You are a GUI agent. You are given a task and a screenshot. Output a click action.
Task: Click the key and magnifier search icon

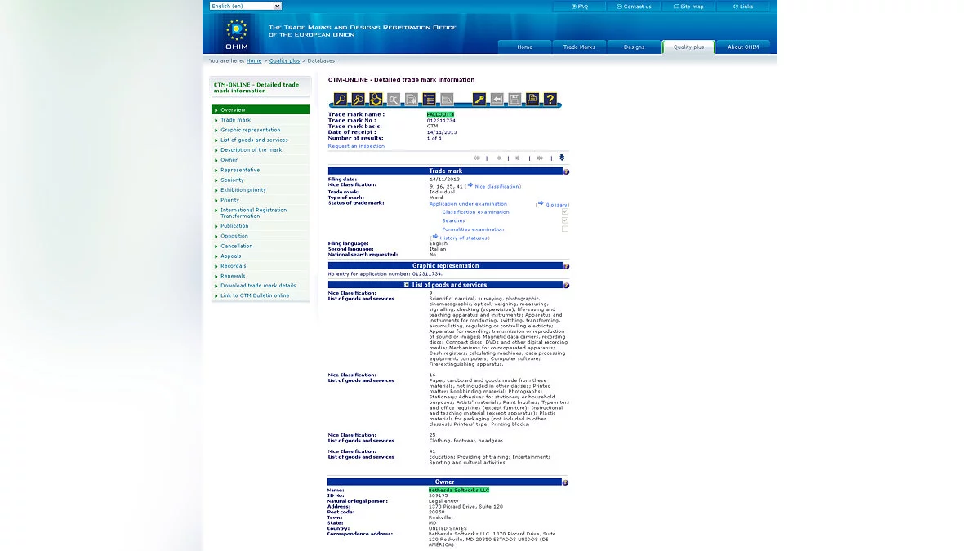pos(358,100)
